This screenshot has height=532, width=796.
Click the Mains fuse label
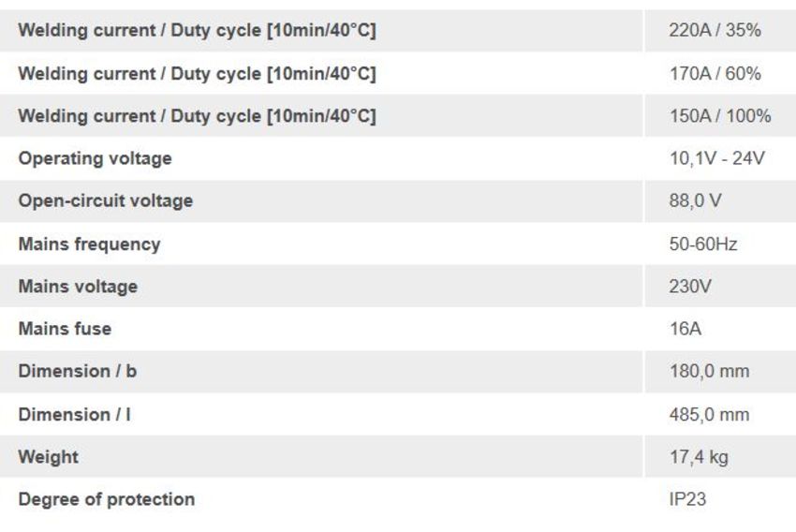(65, 329)
